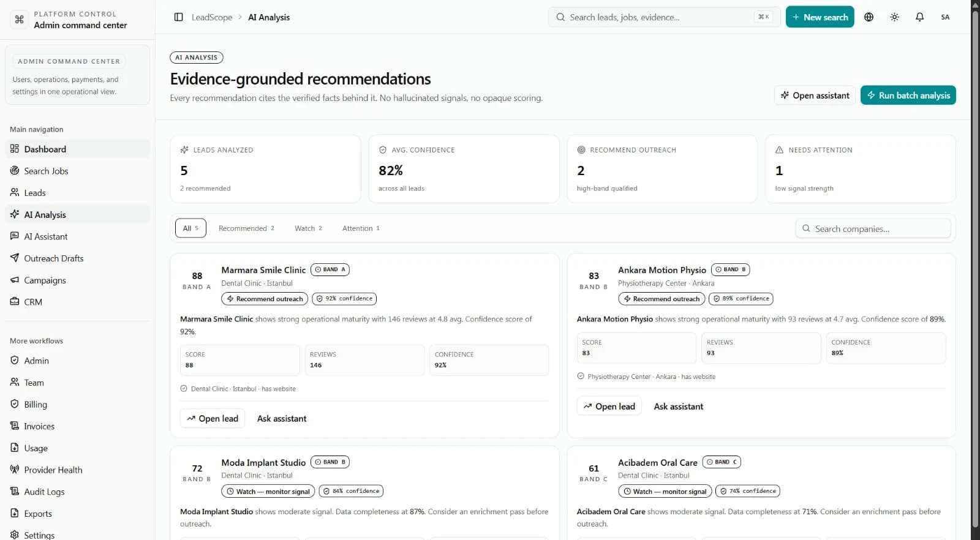Select the All filter tab

[x=190, y=228]
